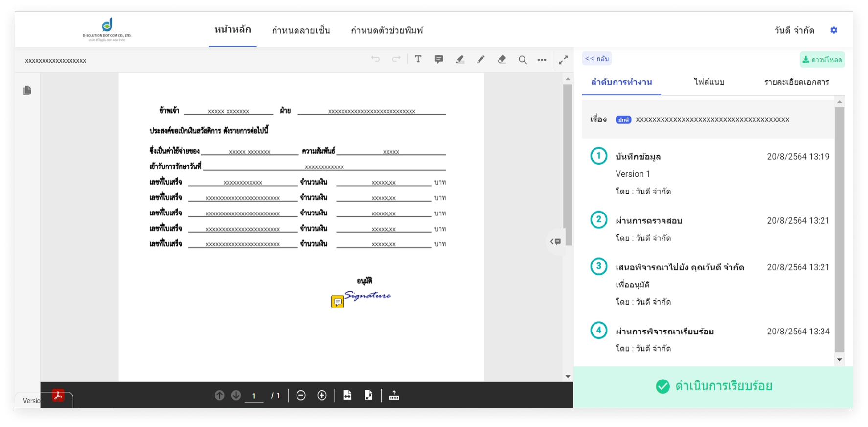Click the workflow panel scrollbar thumb
Image resolution: width=868 pixels, height=427 pixels.
pos(840,229)
